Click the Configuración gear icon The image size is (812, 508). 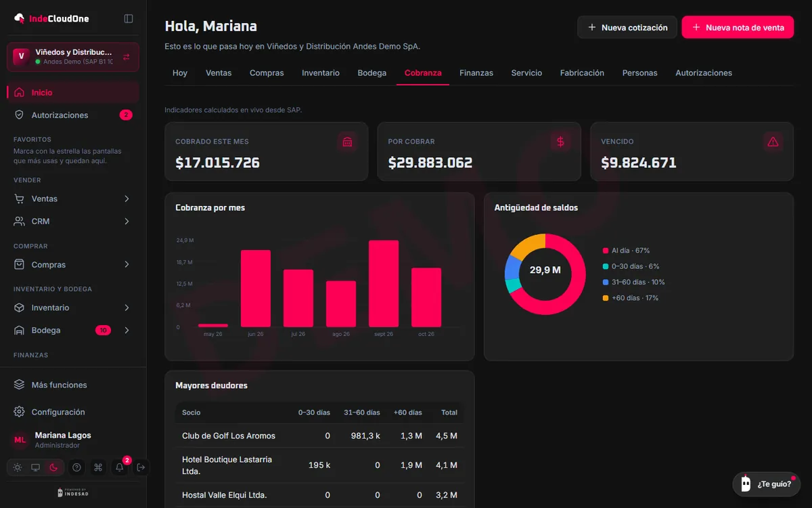pyautogui.click(x=19, y=412)
